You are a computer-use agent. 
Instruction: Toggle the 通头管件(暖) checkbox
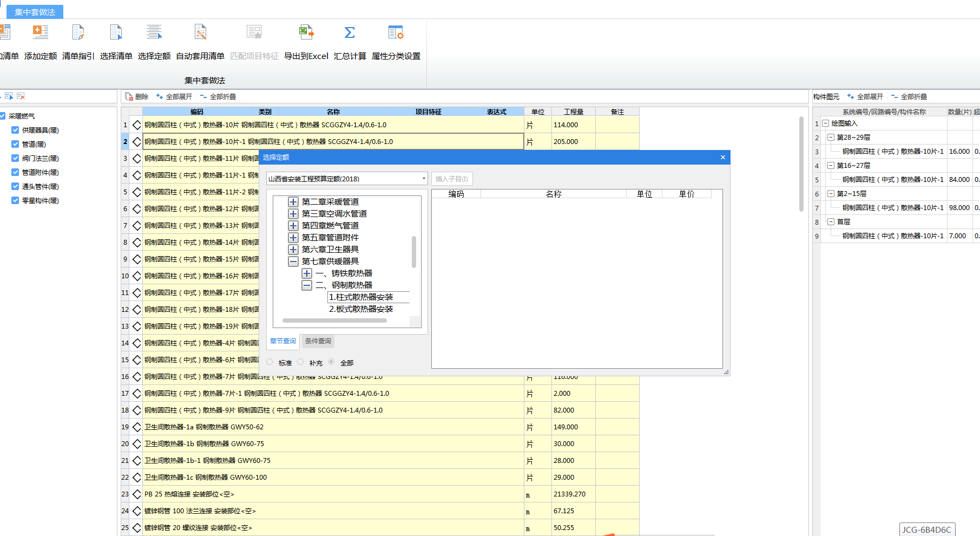click(15, 186)
